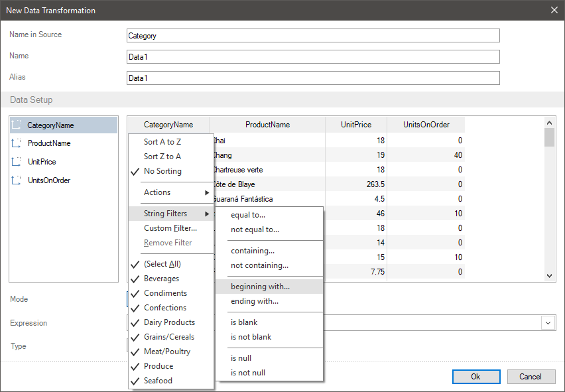Screen dimensions: 565x392
Task: Click the UnitPrice column icon in list
Action: (x=17, y=162)
